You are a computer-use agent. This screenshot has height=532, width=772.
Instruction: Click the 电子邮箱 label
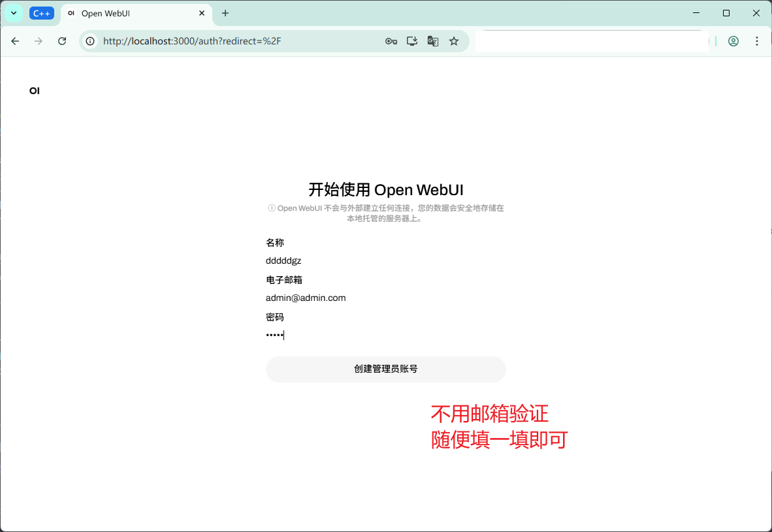click(x=284, y=280)
